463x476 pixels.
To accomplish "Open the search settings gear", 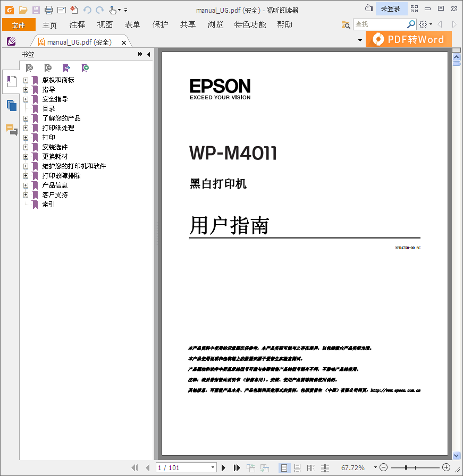I will [x=423, y=24].
